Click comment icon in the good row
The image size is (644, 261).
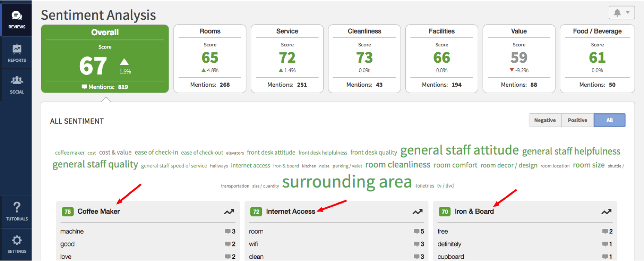(228, 244)
